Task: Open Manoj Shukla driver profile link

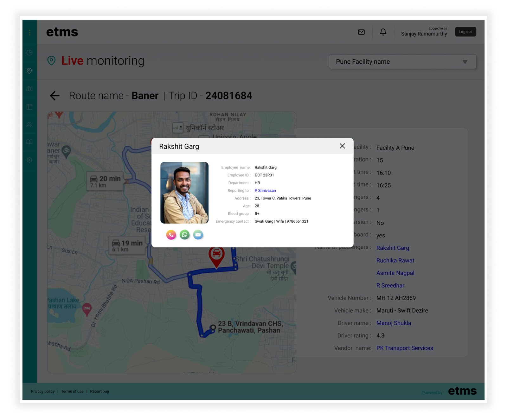Action: [x=394, y=323]
